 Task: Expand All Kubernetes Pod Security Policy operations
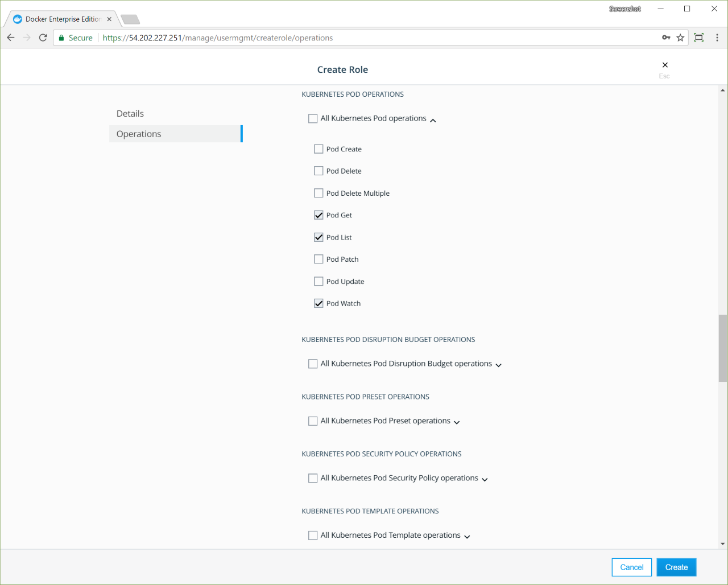485,479
